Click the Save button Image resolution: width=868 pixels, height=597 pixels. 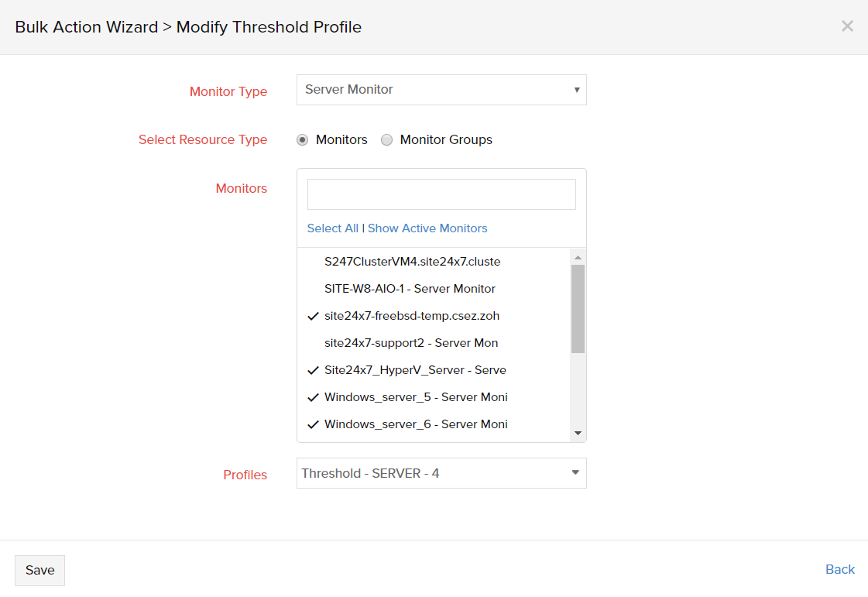(39, 571)
